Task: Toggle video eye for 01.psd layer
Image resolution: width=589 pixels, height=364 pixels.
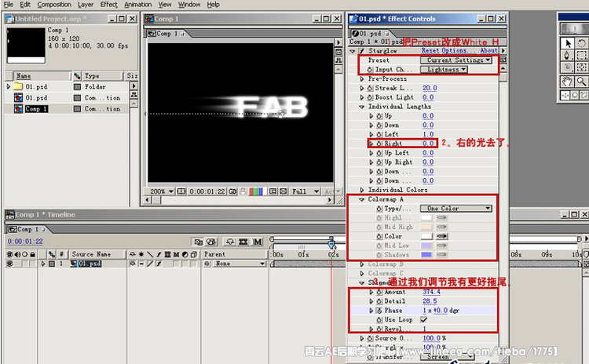Action: (9, 264)
